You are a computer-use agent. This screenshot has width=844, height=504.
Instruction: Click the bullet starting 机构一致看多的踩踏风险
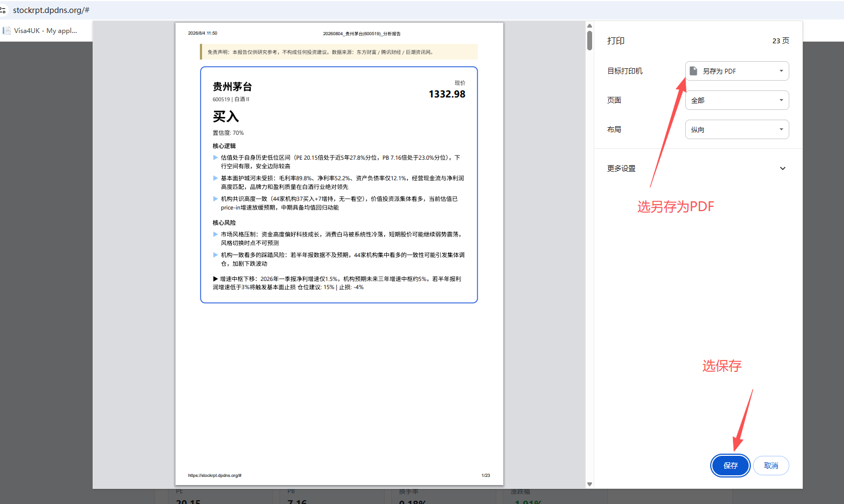pos(342,259)
